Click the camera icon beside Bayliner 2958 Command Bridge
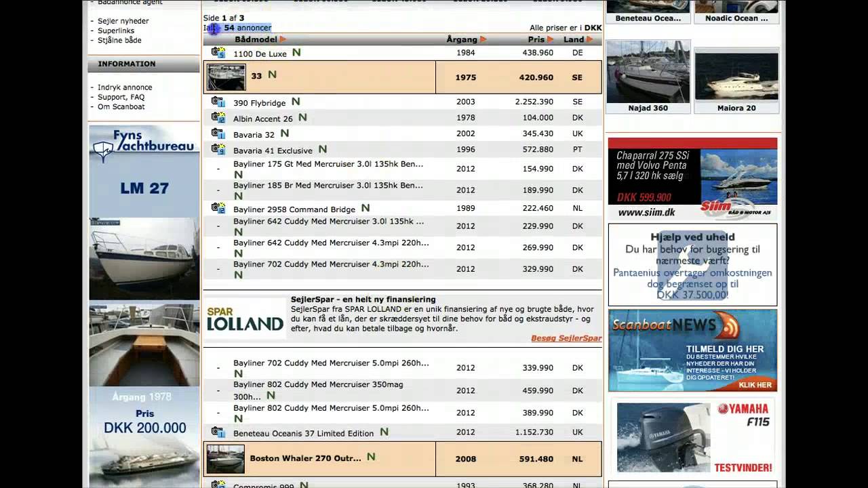The height and width of the screenshot is (488, 868). coord(218,208)
